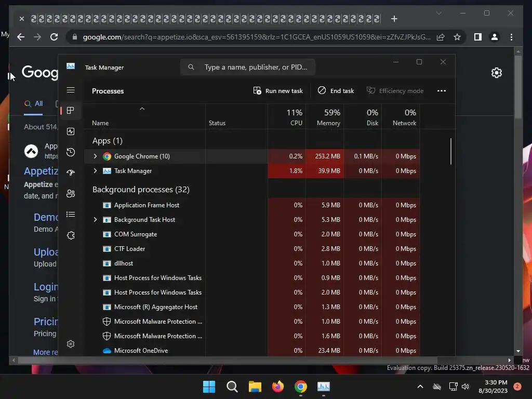Select COM Surrogate process row
The height and width of the screenshot is (399, 532).
coord(252,234)
